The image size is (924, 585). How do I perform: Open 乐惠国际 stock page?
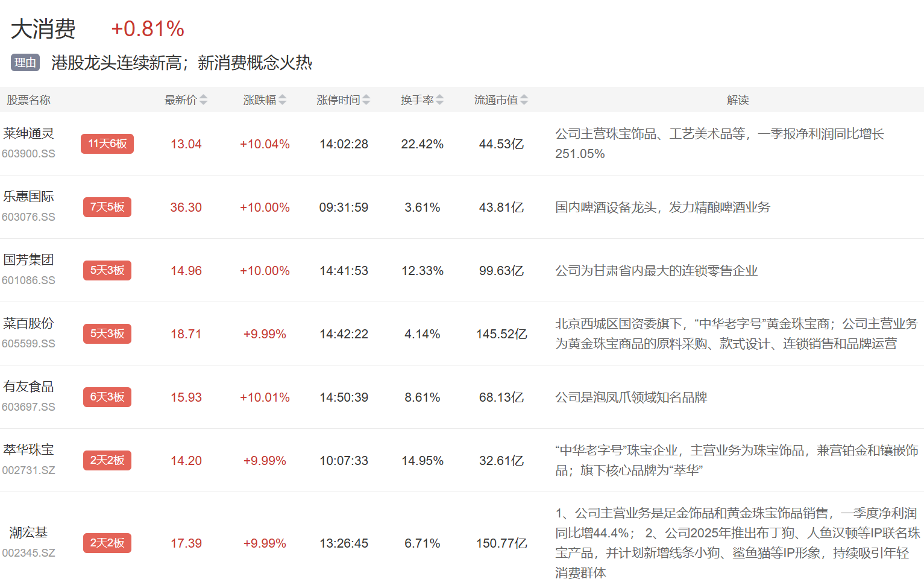(x=28, y=197)
